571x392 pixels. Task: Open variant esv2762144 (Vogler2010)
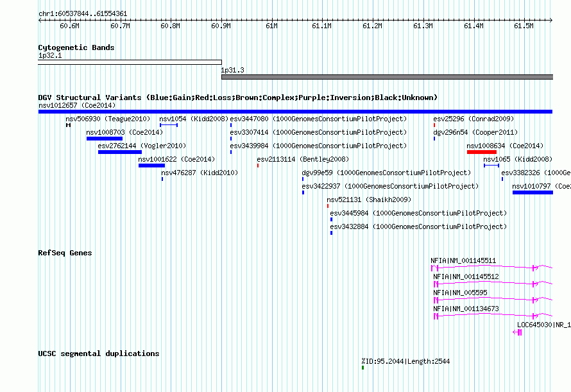click(142, 146)
